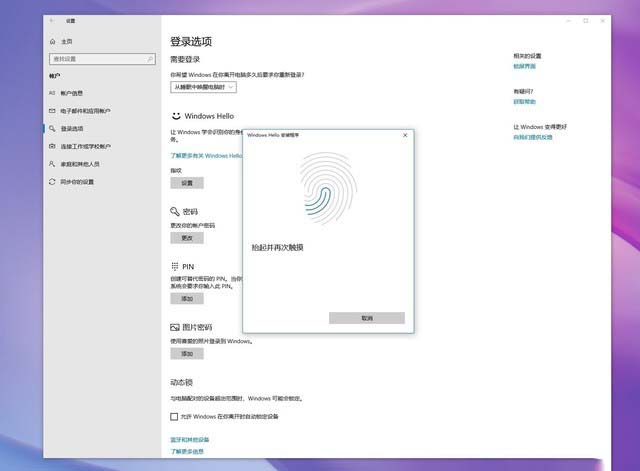This screenshot has height=471, width=640.
Task: Open the get help (获取帮助) link
Action: (x=524, y=102)
